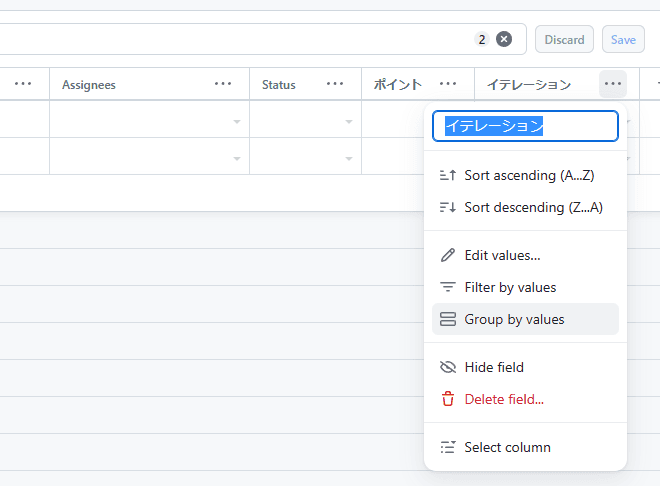Expand the first row Status dropdown
Screen dimensions: 660x486
(x=349, y=122)
